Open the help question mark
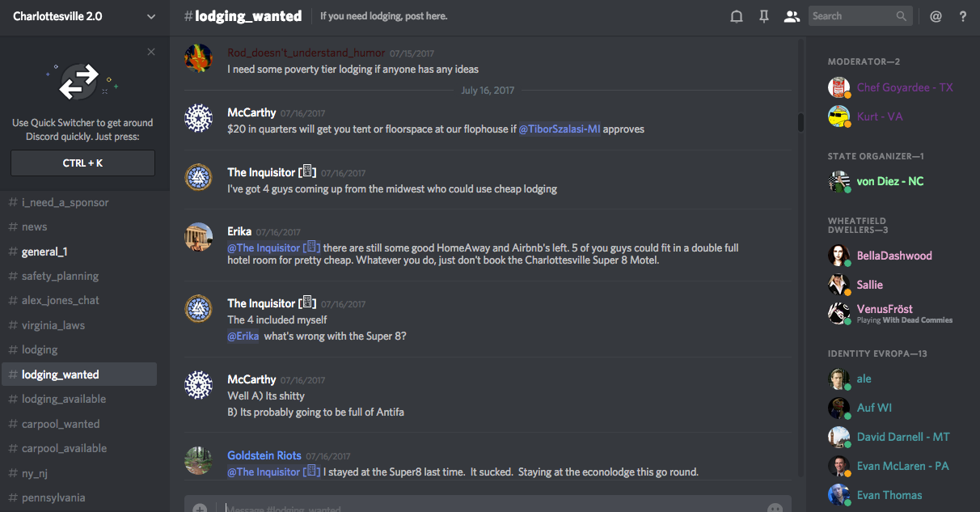The width and height of the screenshot is (980, 512). 962,16
